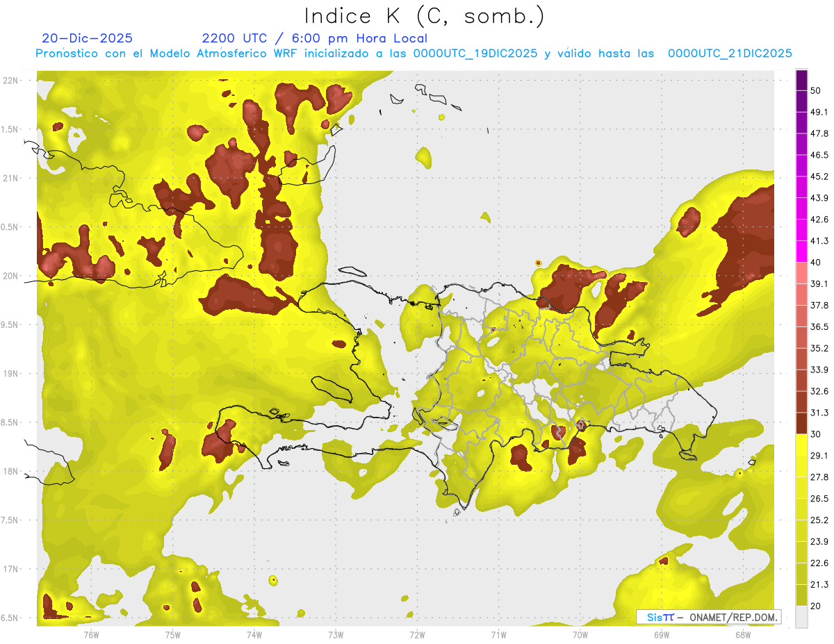Click the '21N' latitude label
The width and height of the screenshot is (834, 644).
click(10, 178)
